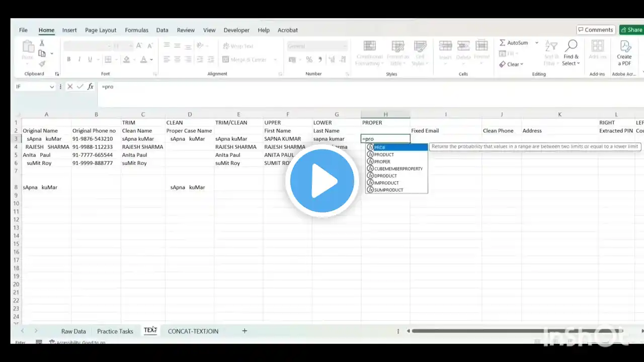
Task: Click the Comma Style icon
Action: coord(319,59)
